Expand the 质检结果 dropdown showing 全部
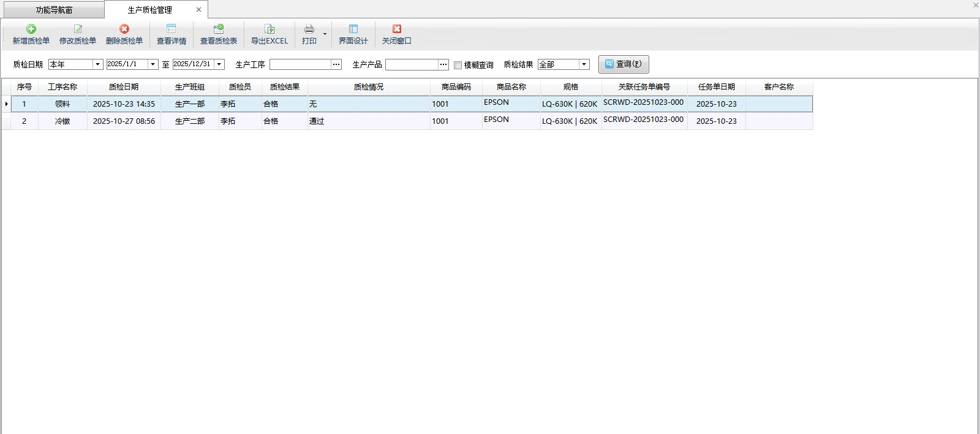 584,64
